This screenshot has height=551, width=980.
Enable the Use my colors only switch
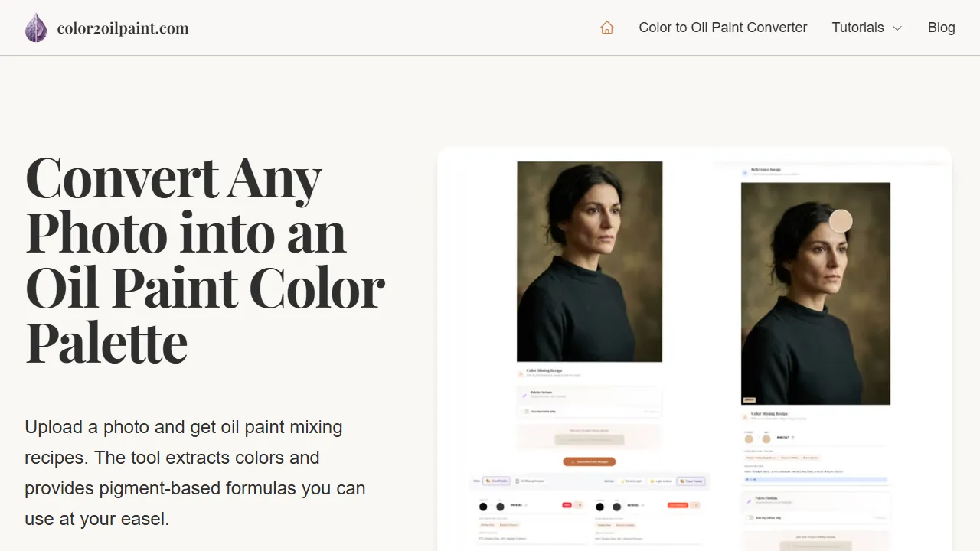524,412
